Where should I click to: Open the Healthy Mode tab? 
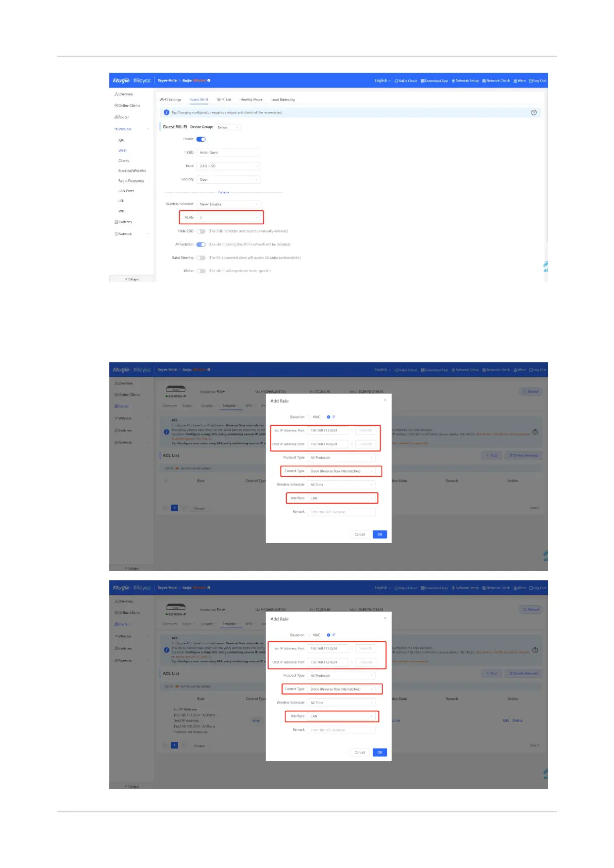(251, 100)
